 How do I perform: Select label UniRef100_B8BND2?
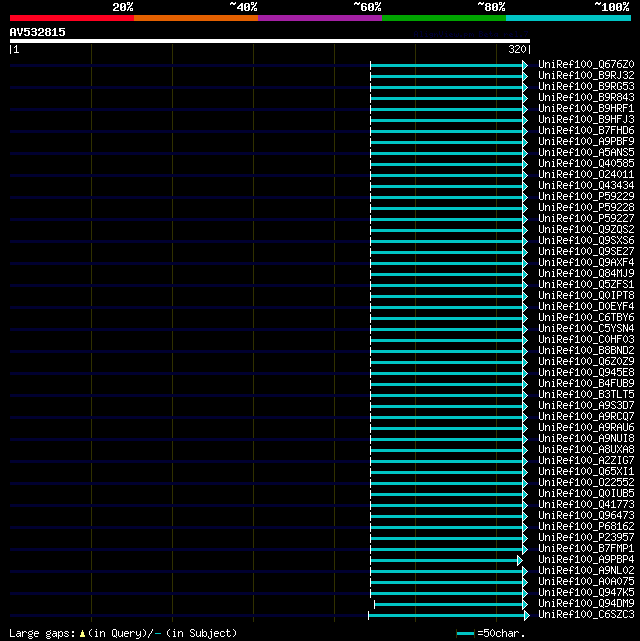click(586, 350)
